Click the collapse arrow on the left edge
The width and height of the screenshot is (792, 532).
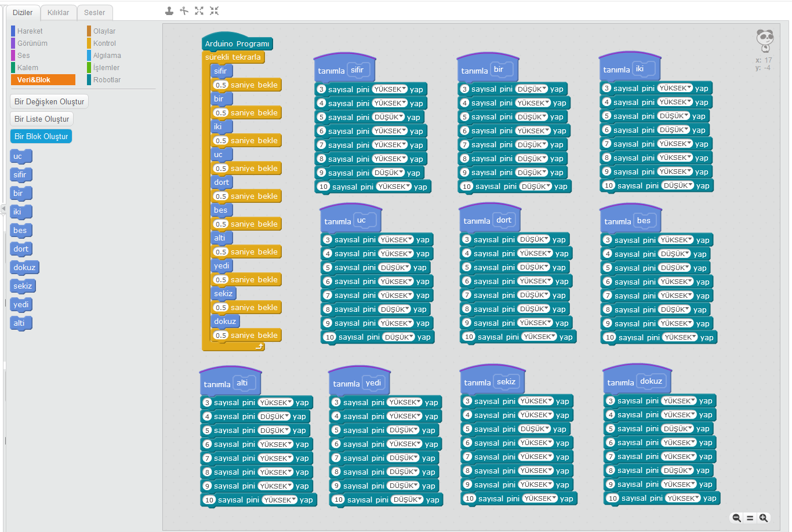point(3,209)
